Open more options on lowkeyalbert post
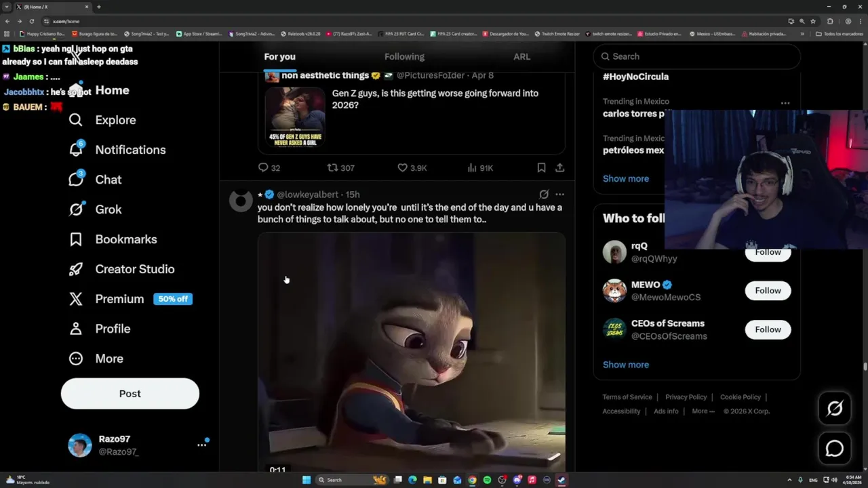 coord(559,195)
